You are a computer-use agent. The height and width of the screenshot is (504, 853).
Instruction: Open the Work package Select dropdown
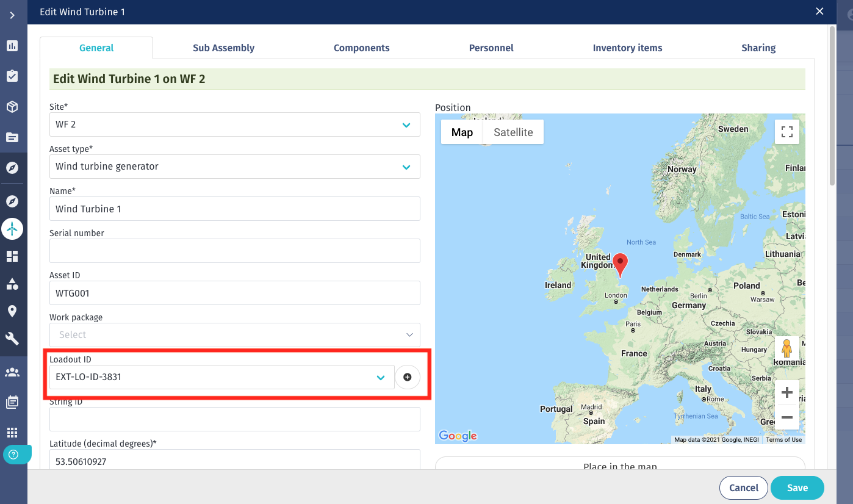click(x=235, y=335)
